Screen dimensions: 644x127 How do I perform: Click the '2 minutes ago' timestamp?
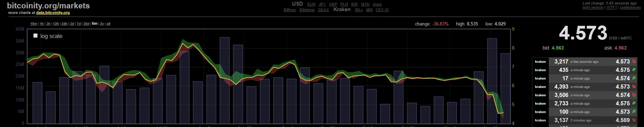pyautogui.click(x=581, y=120)
